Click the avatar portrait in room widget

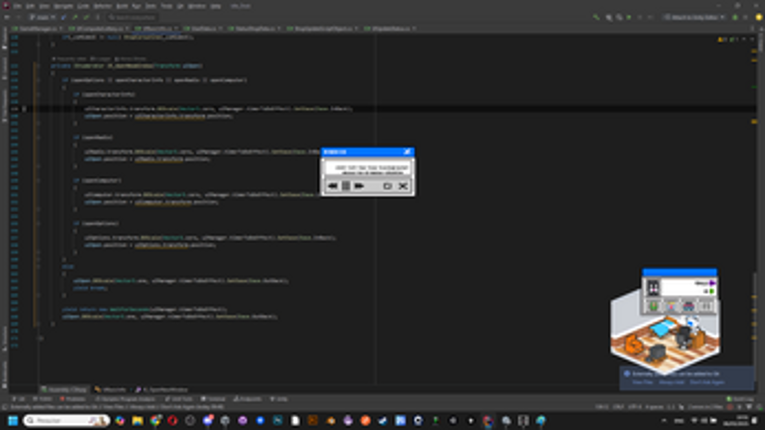point(653,287)
